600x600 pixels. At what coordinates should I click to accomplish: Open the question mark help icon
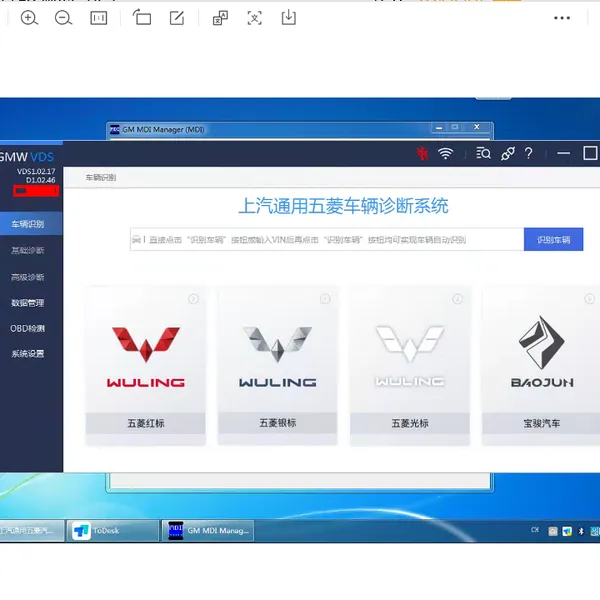(529, 153)
